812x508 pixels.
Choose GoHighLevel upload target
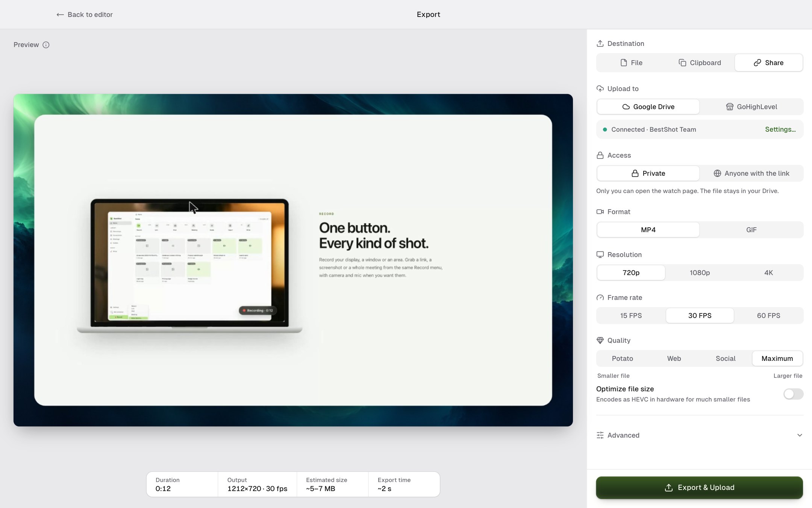(751, 107)
